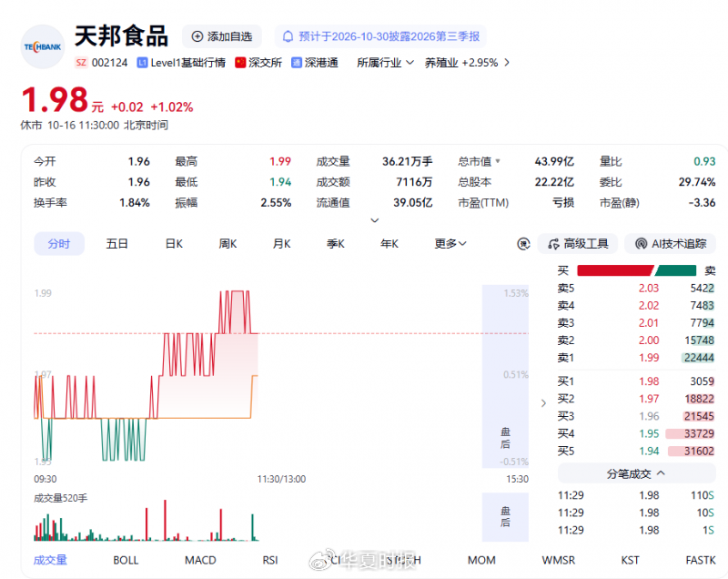Viewport: 728px width, 579px height.
Task: Click the 盘后 area in price chart
Action: click(x=505, y=376)
